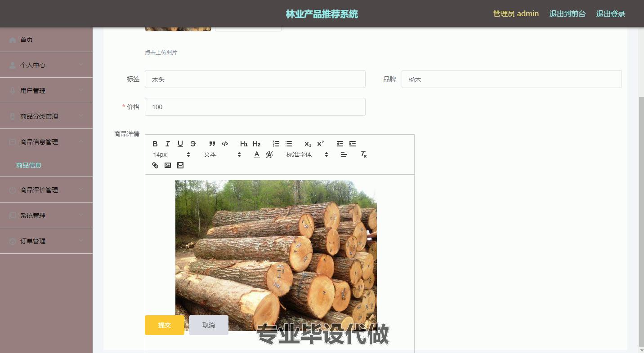Image resolution: width=644 pixels, height=353 pixels.
Task: Open the 订单管理 sidebar menu
Action: (46, 241)
